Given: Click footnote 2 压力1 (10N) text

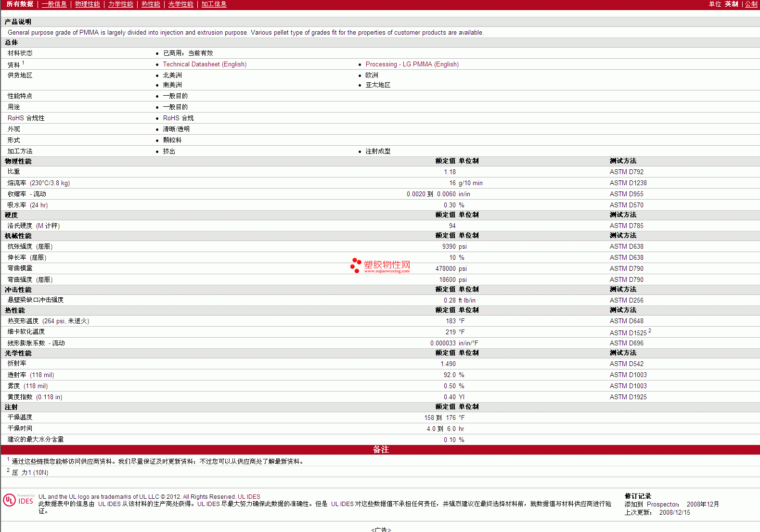Looking at the screenshot, I should click(x=30, y=473).
